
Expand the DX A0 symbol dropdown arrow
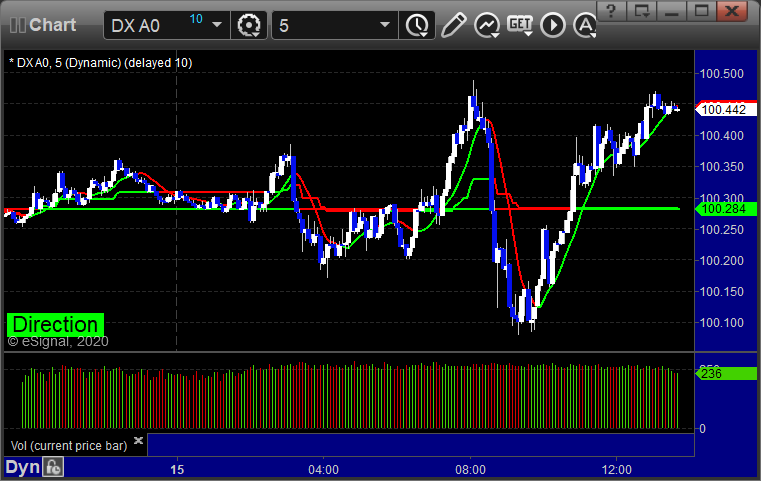point(217,25)
